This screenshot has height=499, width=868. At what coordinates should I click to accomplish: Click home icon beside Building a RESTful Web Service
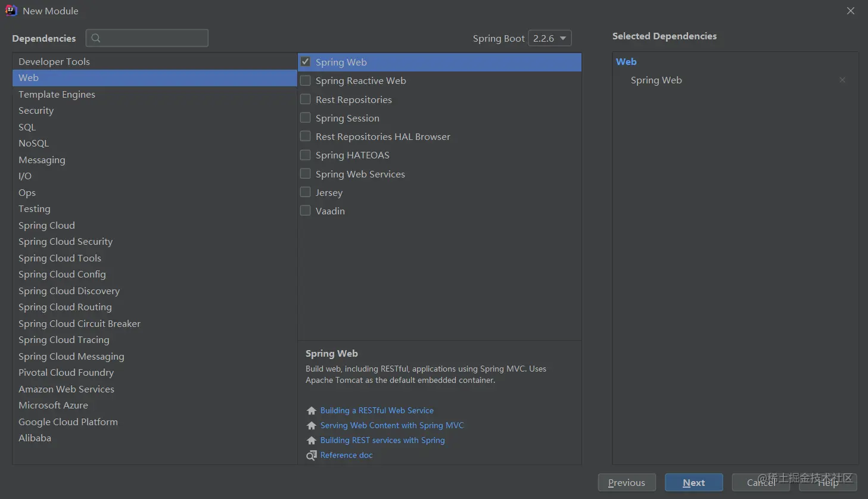click(311, 411)
